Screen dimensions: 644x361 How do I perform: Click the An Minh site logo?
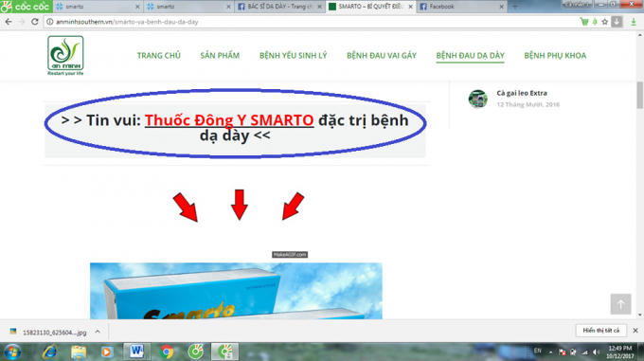click(65, 55)
